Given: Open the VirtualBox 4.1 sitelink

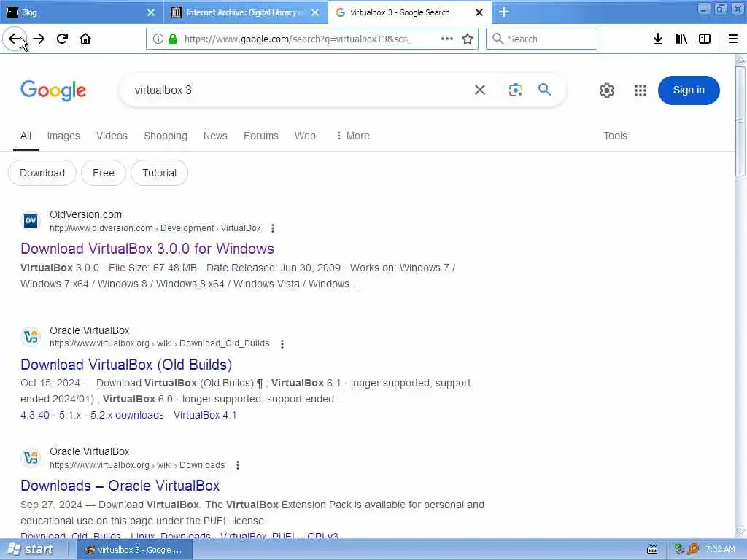Looking at the screenshot, I should (x=205, y=415).
